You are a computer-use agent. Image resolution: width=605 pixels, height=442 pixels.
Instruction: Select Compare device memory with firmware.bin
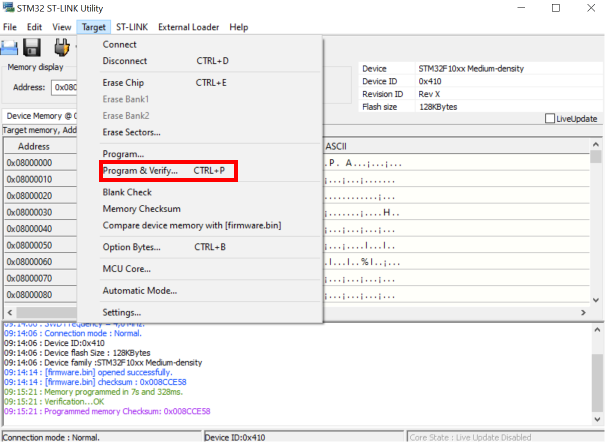point(191,225)
